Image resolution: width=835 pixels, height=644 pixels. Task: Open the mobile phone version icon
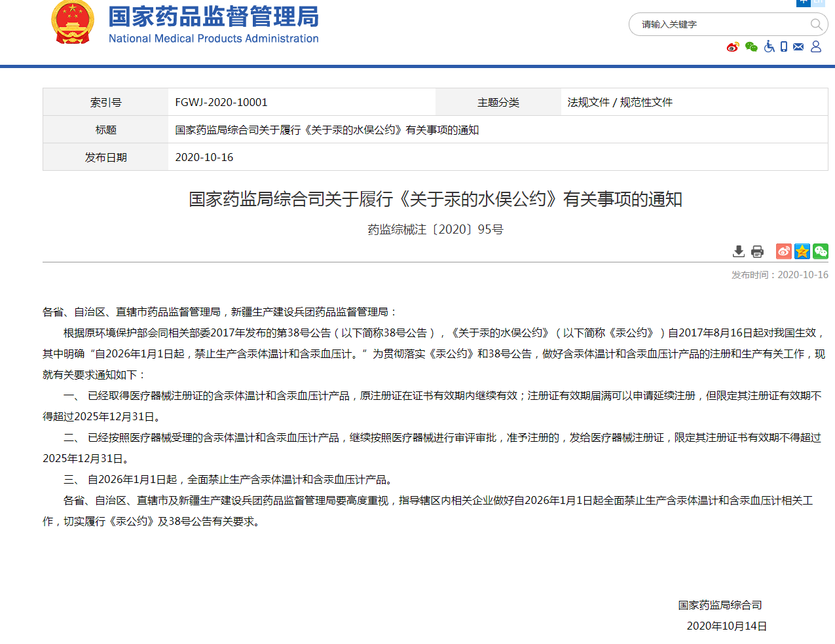[784, 46]
